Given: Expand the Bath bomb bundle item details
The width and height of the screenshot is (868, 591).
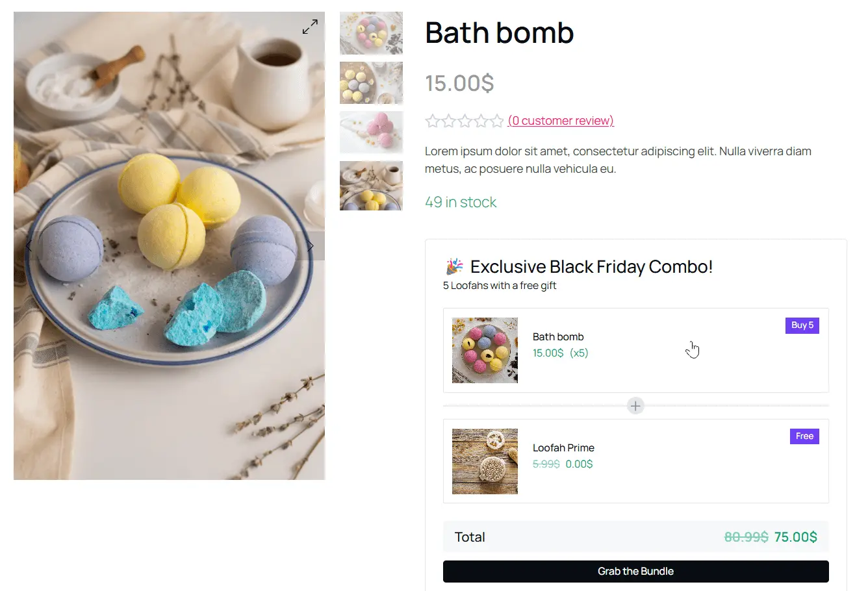Looking at the screenshot, I should coord(635,350).
